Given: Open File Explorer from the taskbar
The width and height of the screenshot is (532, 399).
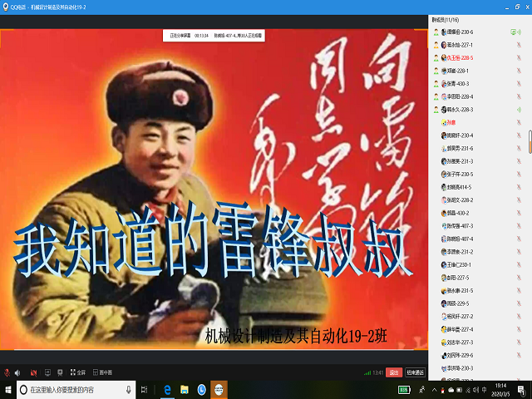Looking at the screenshot, I should pyautogui.click(x=185, y=390).
